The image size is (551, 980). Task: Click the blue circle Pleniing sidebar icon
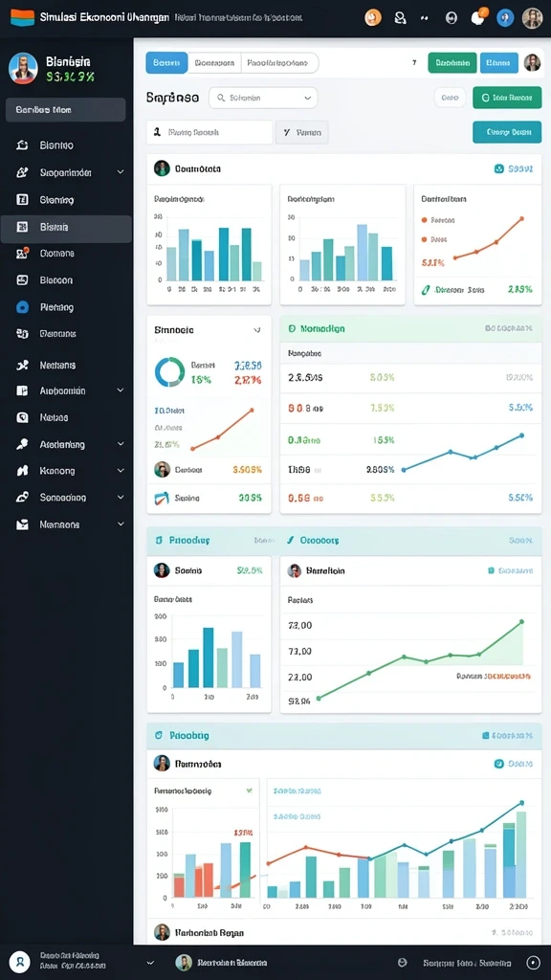(23, 307)
